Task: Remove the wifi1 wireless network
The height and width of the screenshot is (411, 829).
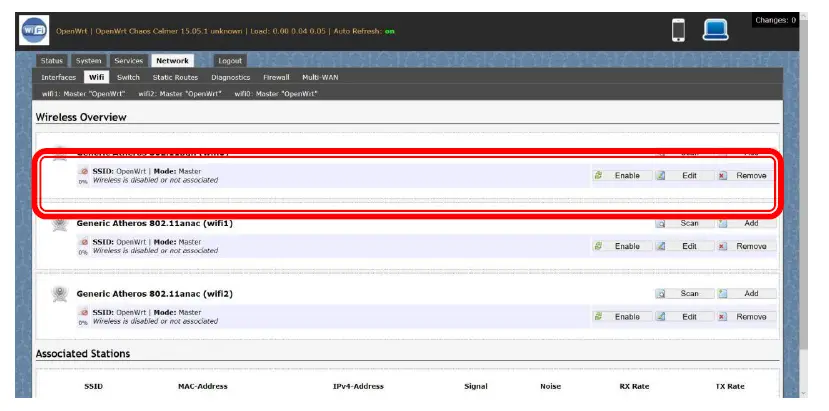Action: point(746,246)
